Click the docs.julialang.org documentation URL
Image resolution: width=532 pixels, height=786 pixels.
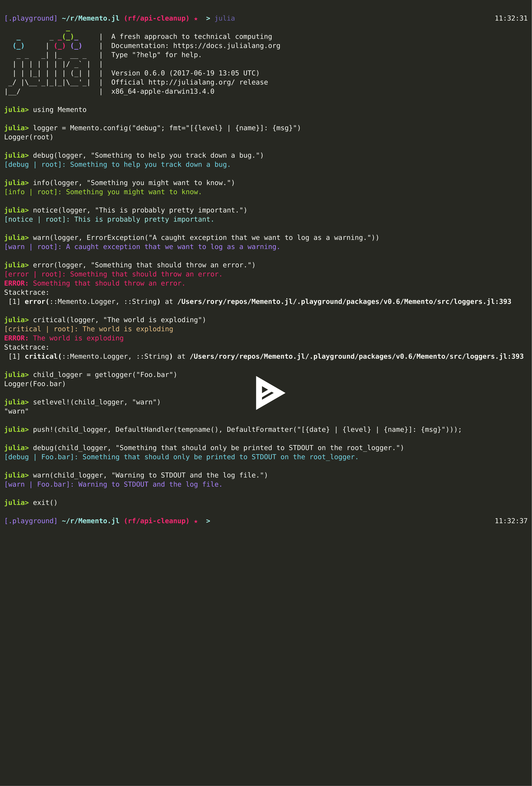point(227,46)
